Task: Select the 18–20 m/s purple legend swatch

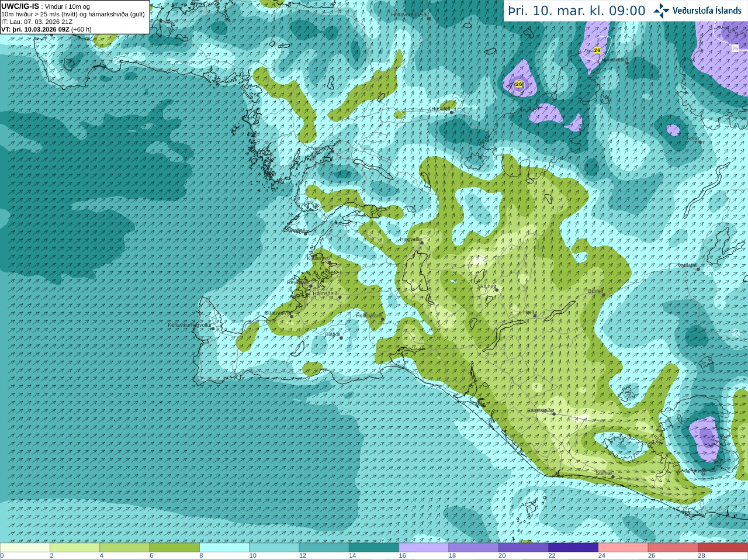Action: [x=474, y=548]
